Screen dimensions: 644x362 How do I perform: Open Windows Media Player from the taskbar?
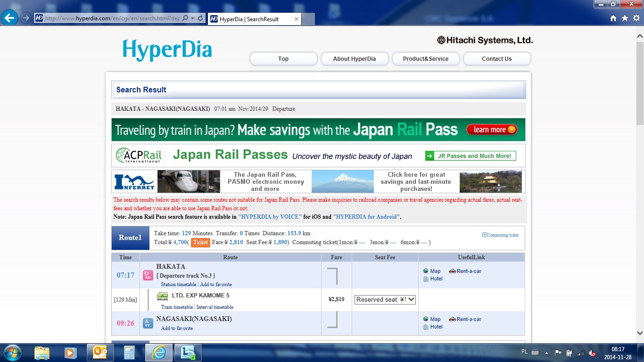(x=70, y=353)
